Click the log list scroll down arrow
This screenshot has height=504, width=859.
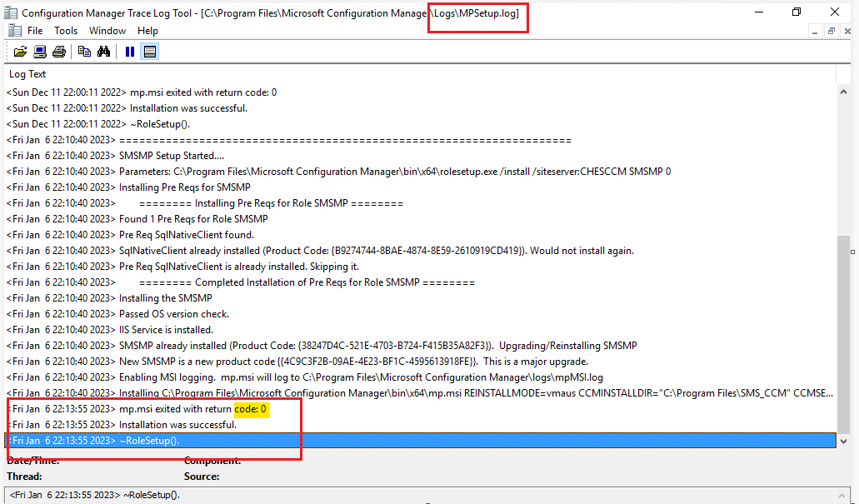pyautogui.click(x=844, y=441)
